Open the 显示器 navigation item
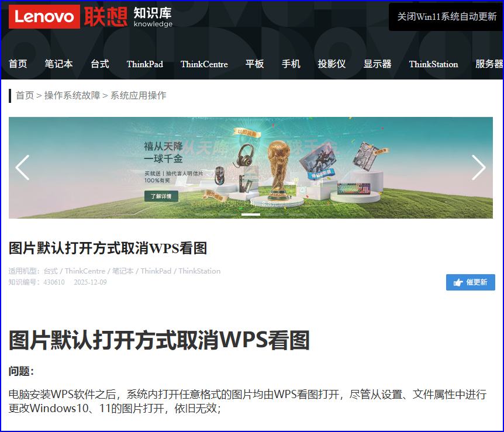The height and width of the screenshot is (432, 504). point(377,64)
